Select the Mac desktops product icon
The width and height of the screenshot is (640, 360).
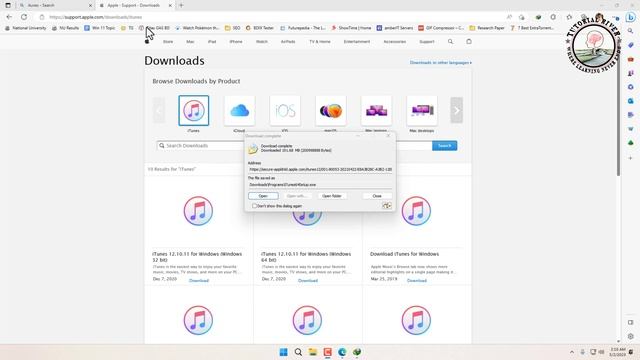coord(422,111)
